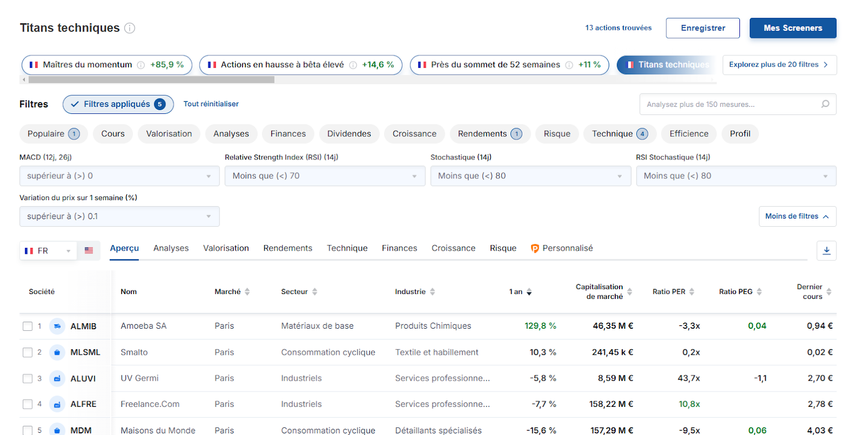Tick the checkbox for ALFRE row
Image resolution: width=868 pixels, height=435 pixels.
[28, 404]
